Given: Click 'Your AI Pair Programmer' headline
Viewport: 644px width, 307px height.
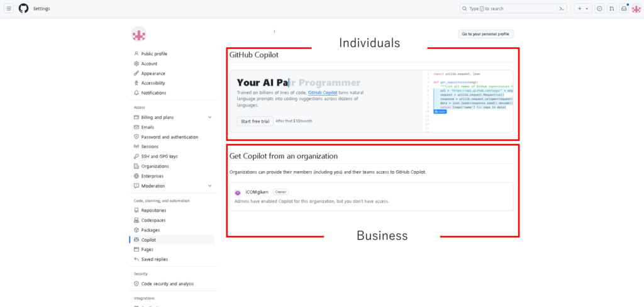Looking at the screenshot, I should pos(299,82).
